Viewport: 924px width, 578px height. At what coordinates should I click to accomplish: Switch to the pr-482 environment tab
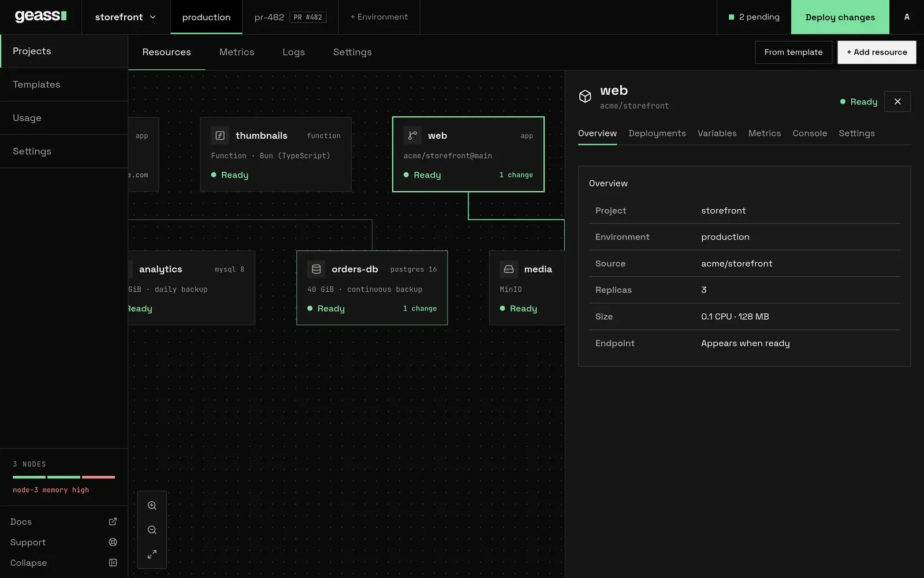tap(290, 17)
